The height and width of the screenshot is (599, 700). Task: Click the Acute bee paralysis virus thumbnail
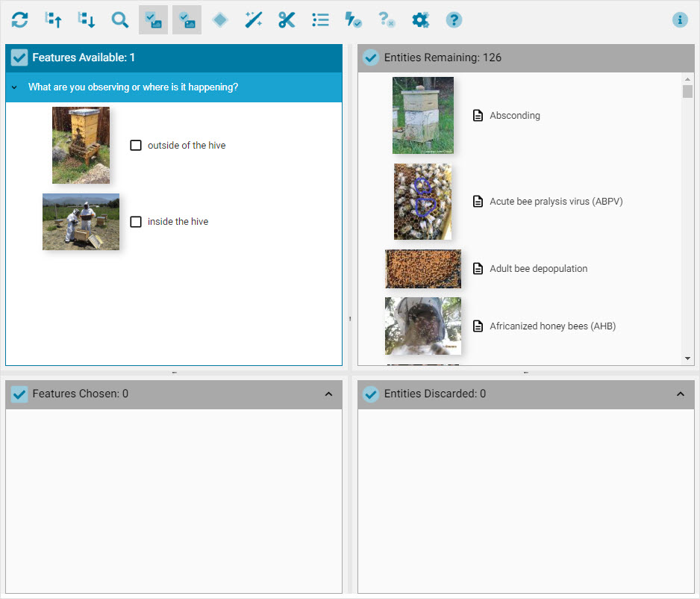tap(422, 202)
